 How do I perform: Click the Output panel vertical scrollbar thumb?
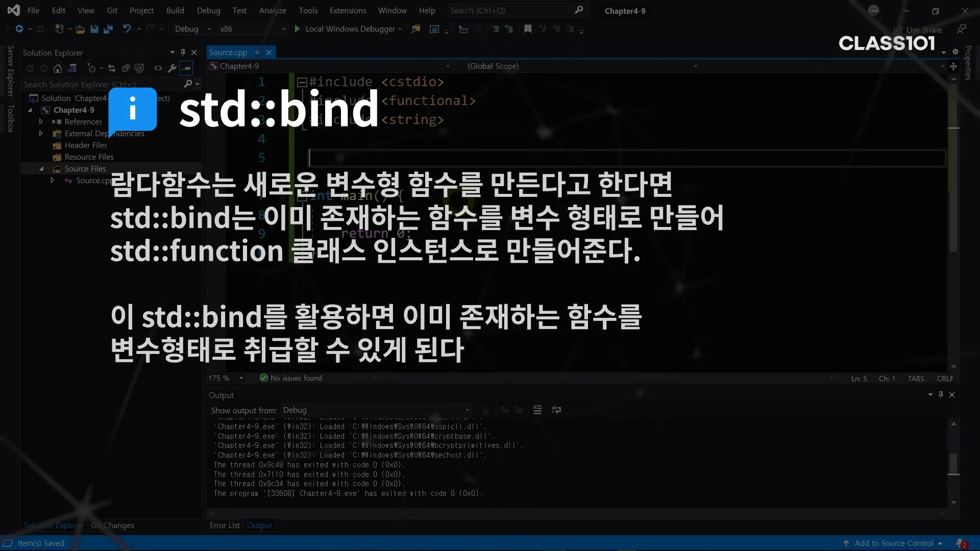pos(953,463)
